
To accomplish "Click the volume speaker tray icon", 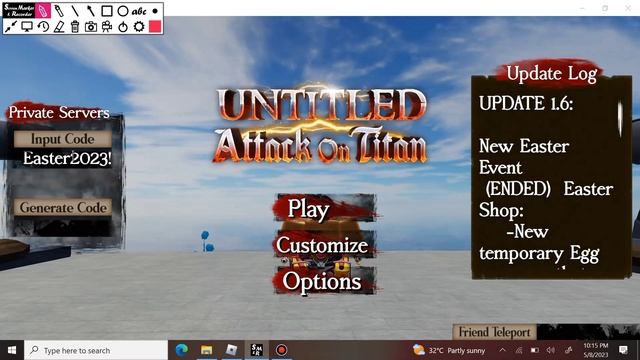I will click(551, 350).
